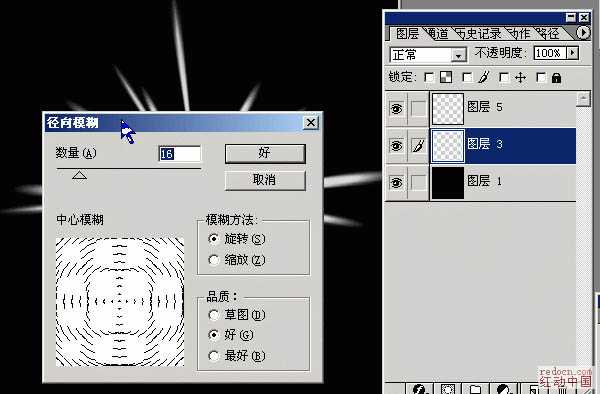The height and width of the screenshot is (394, 600).
Task: Click the 不透明度 field showing 100%
Action: click(551, 53)
